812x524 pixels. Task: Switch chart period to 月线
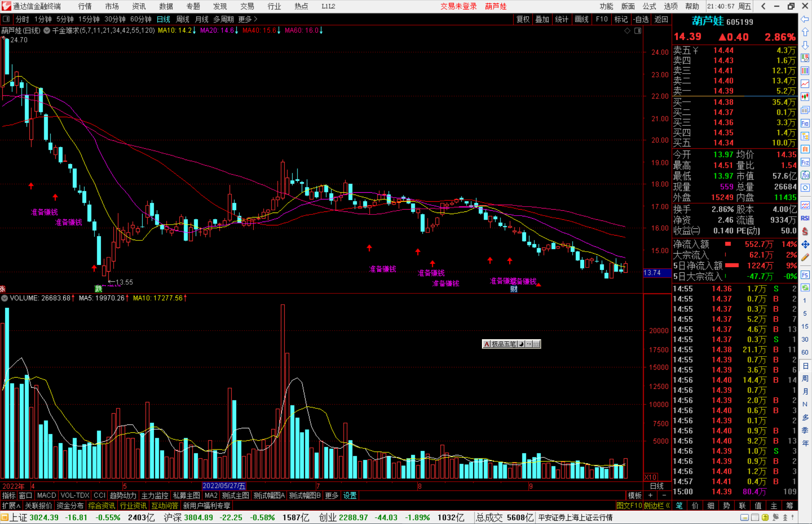tap(202, 19)
